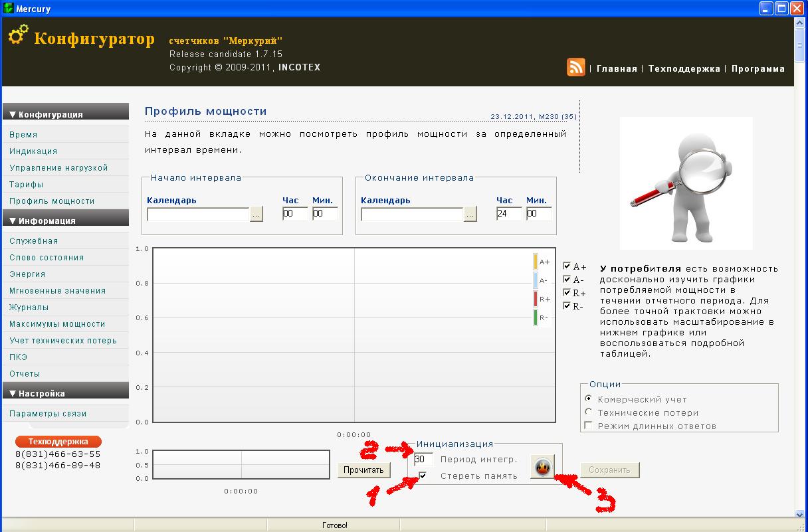The height and width of the screenshot is (532, 808).
Task: Focus the Период интегр. input field
Action: pyautogui.click(x=423, y=459)
